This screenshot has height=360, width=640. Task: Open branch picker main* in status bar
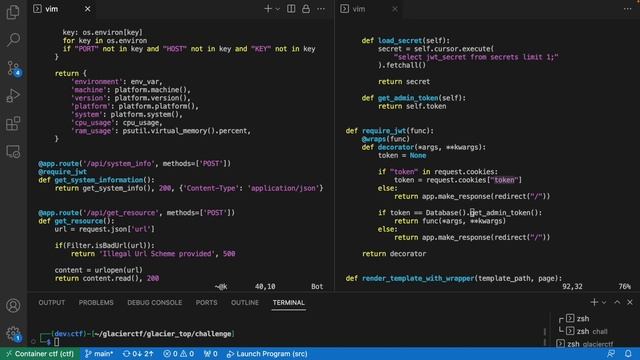[x=99, y=353]
